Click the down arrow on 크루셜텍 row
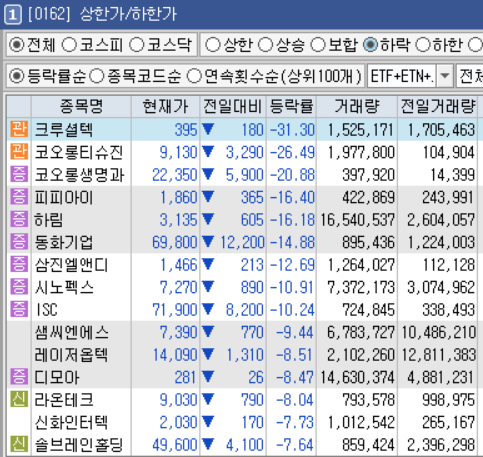 point(208,129)
